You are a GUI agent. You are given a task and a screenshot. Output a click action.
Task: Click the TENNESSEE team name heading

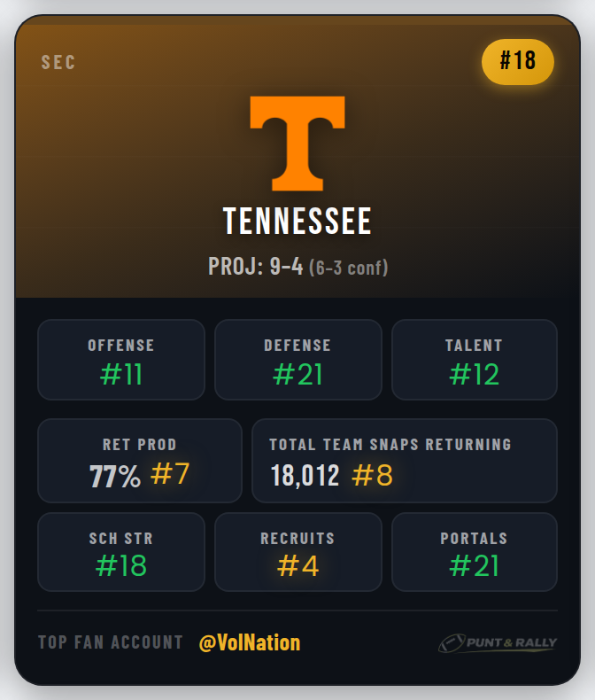tap(297, 222)
